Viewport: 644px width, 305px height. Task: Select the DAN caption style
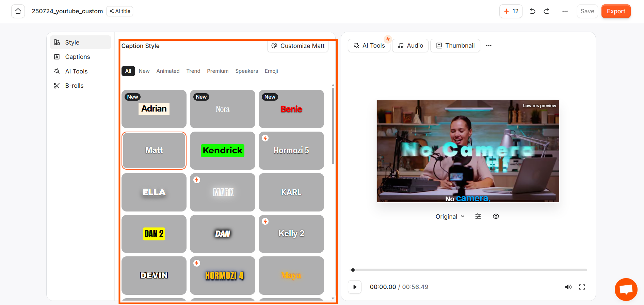point(223,234)
